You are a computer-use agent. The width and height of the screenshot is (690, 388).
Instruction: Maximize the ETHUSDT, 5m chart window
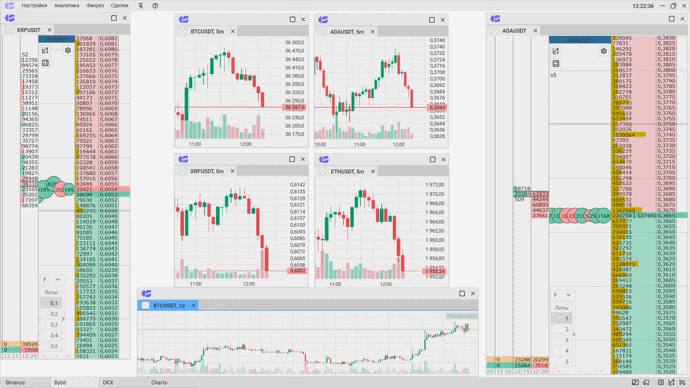tap(433, 159)
